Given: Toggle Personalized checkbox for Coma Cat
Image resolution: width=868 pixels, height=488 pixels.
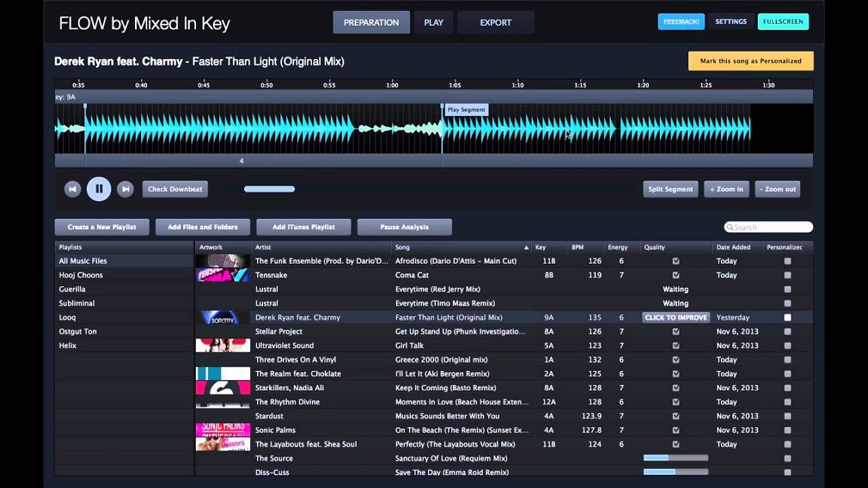Looking at the screenshot, I should [787, 275].
